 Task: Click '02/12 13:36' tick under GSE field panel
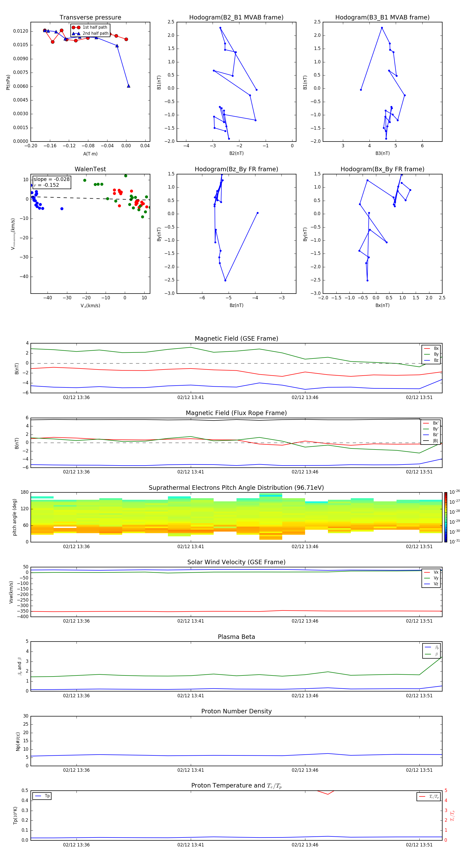point(76,398)
